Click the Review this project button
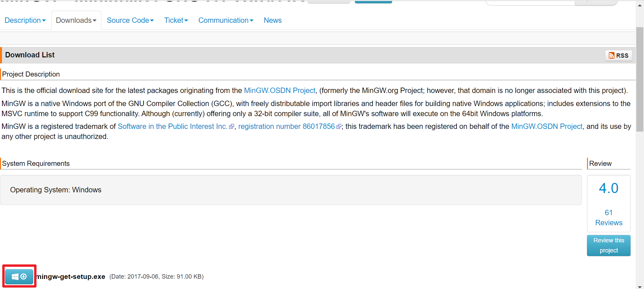The image size is (644, 289). pyautogui.click(x=609, y=245)
